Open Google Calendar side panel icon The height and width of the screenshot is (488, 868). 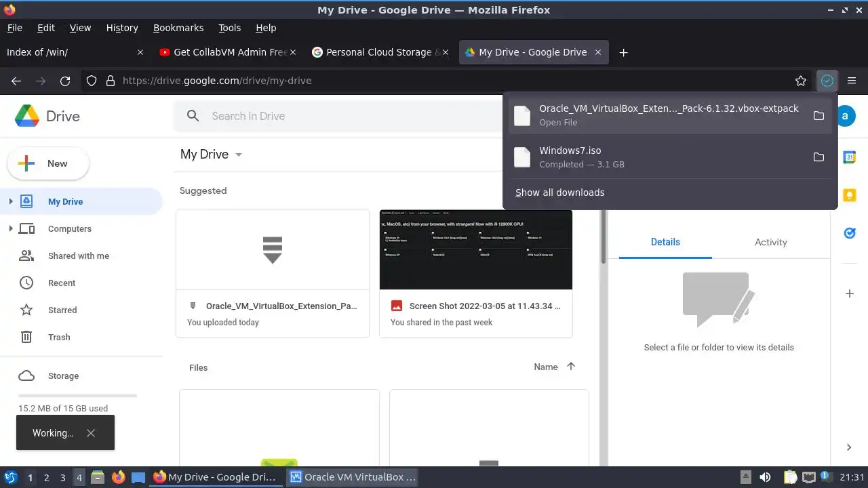(849, 157)
